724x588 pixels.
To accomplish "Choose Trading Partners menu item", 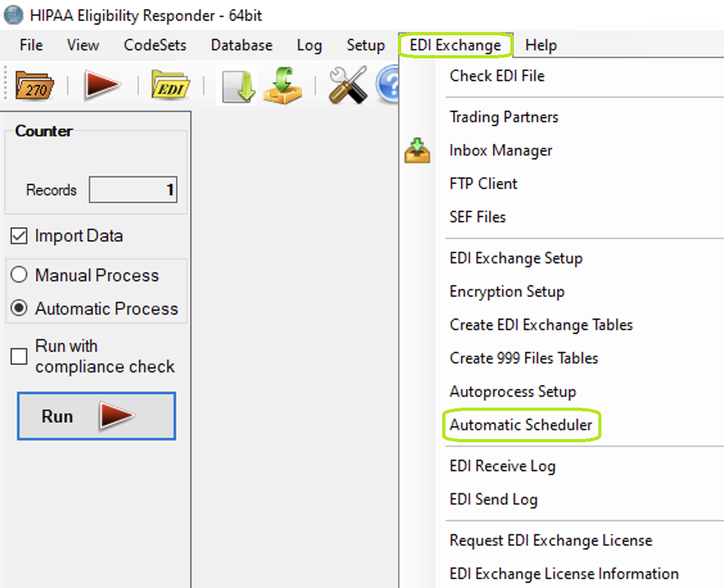I will [504, 117].
